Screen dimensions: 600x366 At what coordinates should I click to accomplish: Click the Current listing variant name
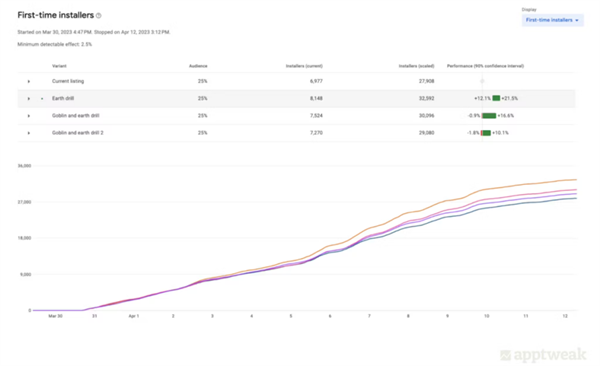point(68,81)
